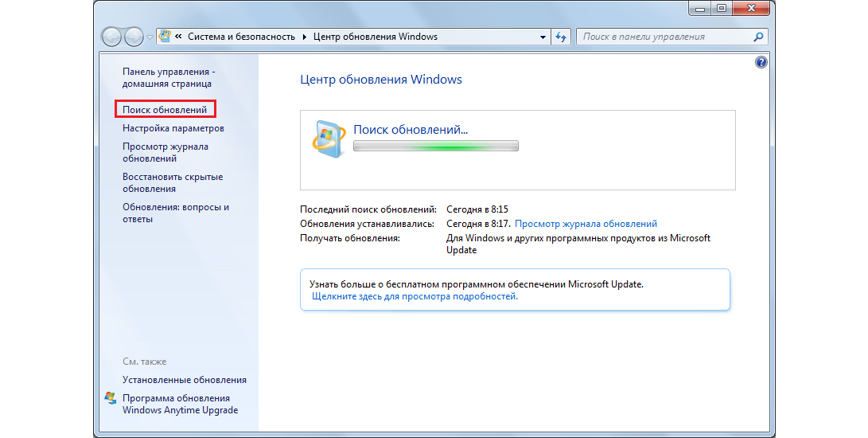Open help via blue question mark icon
The height and width of the screenshot is (438, 868).
[761, 63]
